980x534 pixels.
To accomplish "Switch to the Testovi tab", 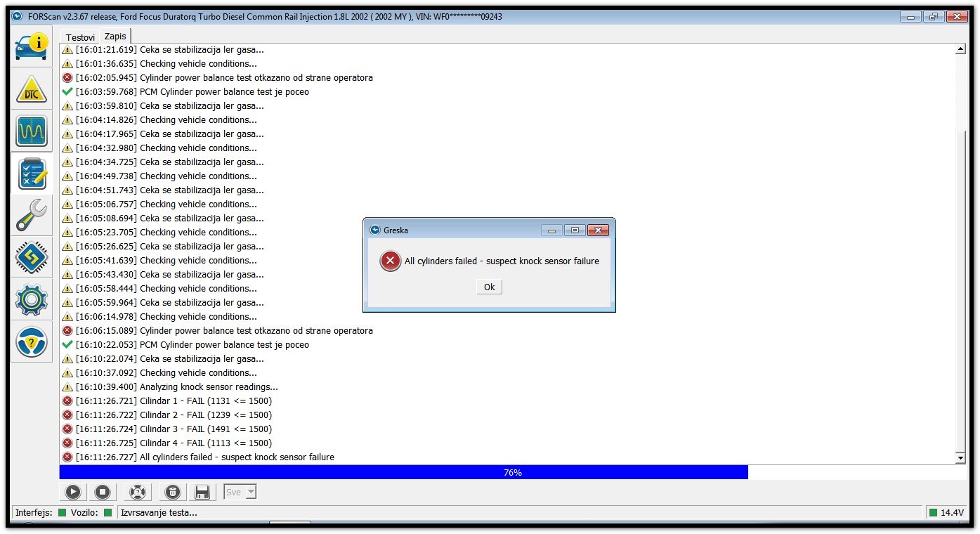I will pyautogui.click(x=80, y=37).
